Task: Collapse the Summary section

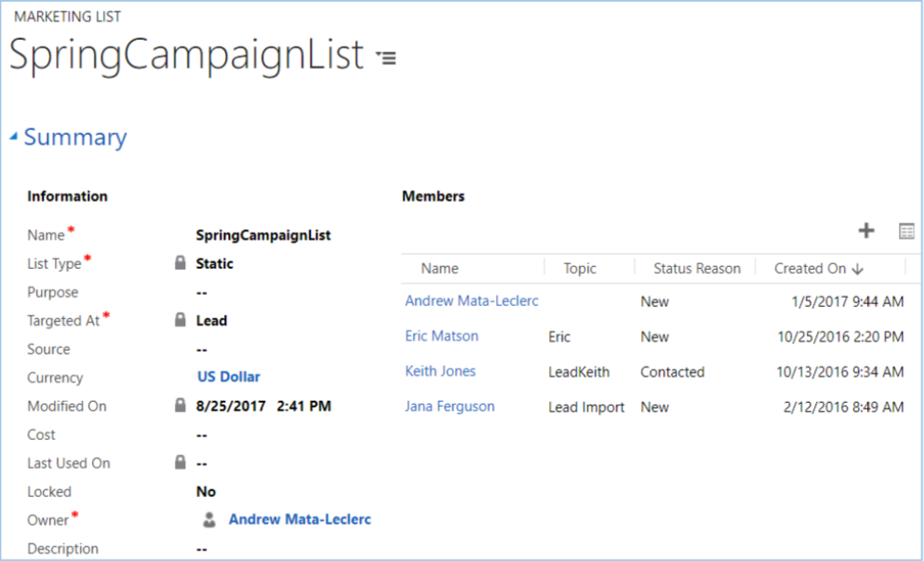Action: [14, 138]
